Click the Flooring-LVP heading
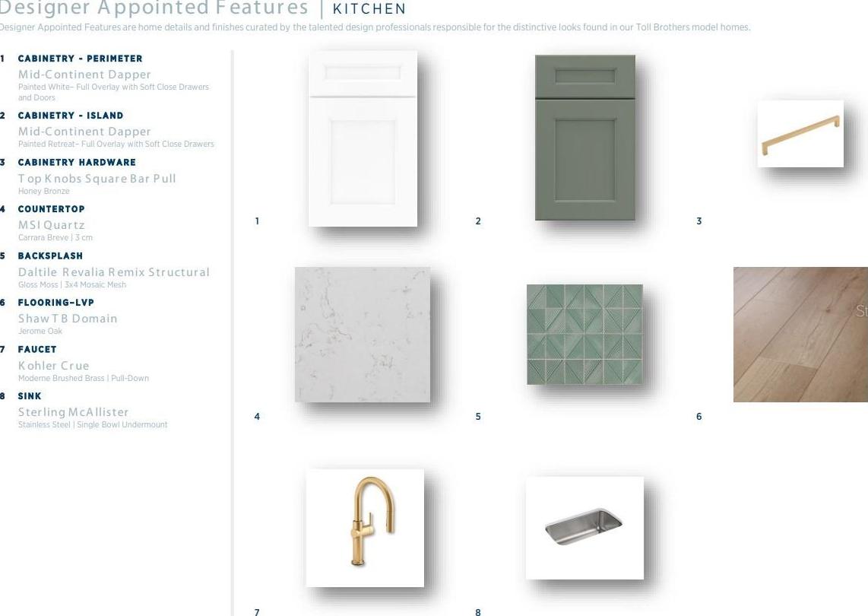The width and height of the screenshot is (868, 616). [56, 303]
